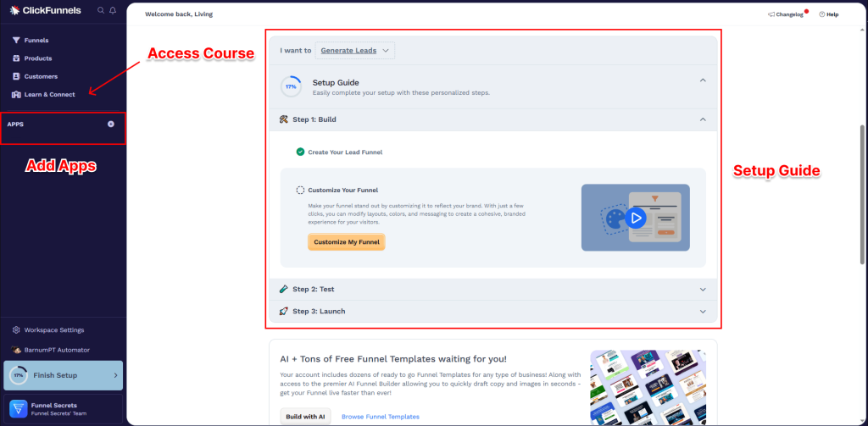This screenshot has height=426, width=868.
Task: Click the Build with AI button
Action: pyautogui.click(x=305, y=416)
